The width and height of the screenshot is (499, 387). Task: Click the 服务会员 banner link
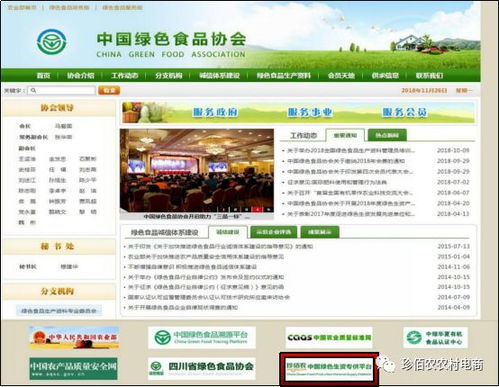pyautogui.click(x=404, y=112)
